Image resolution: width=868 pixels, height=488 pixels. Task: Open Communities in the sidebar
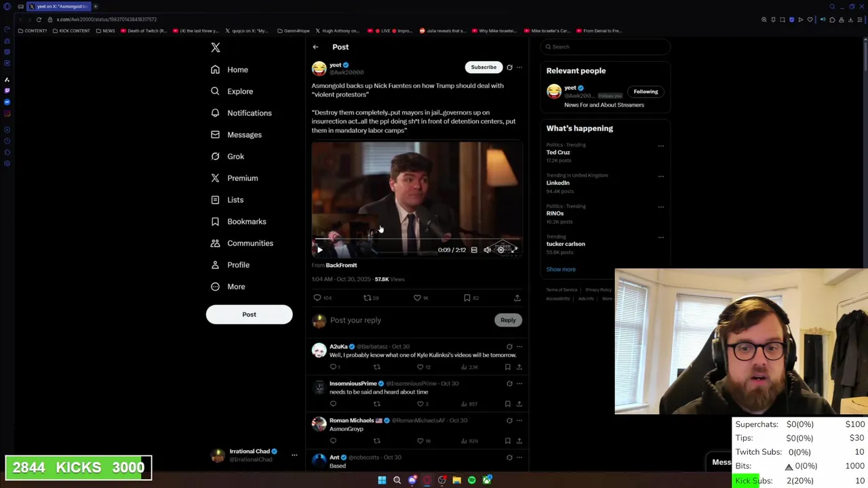coord(241,243)
